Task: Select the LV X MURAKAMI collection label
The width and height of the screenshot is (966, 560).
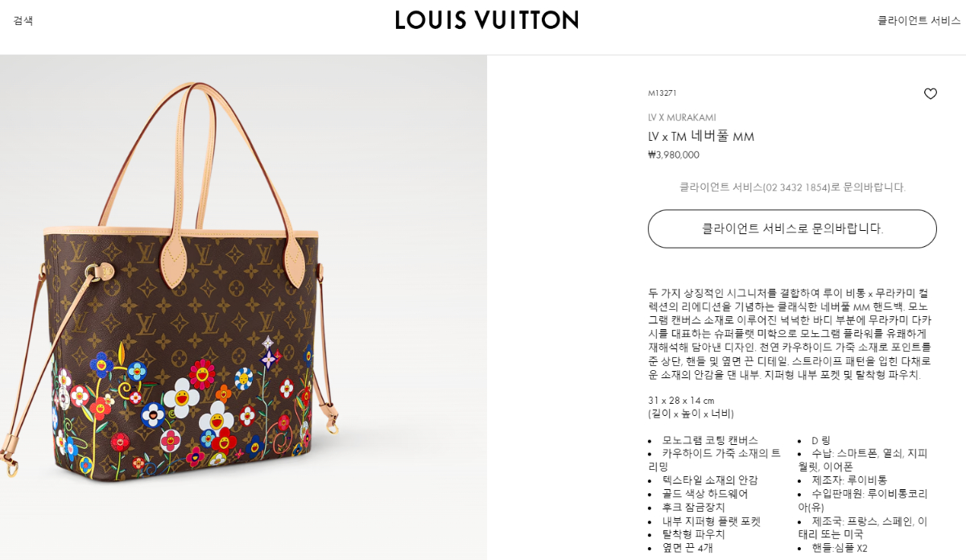Action: click(x=682, y=117)
